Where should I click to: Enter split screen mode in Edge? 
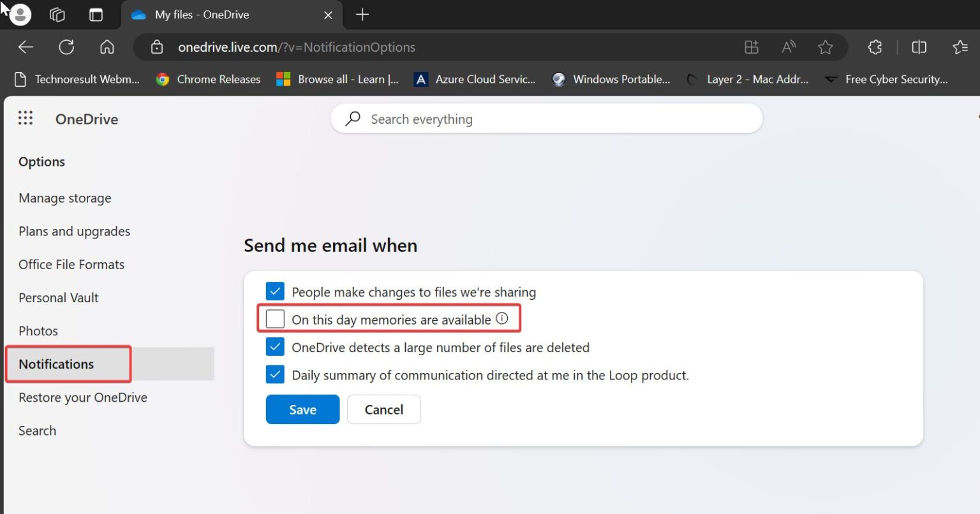[x=919, y=47]
